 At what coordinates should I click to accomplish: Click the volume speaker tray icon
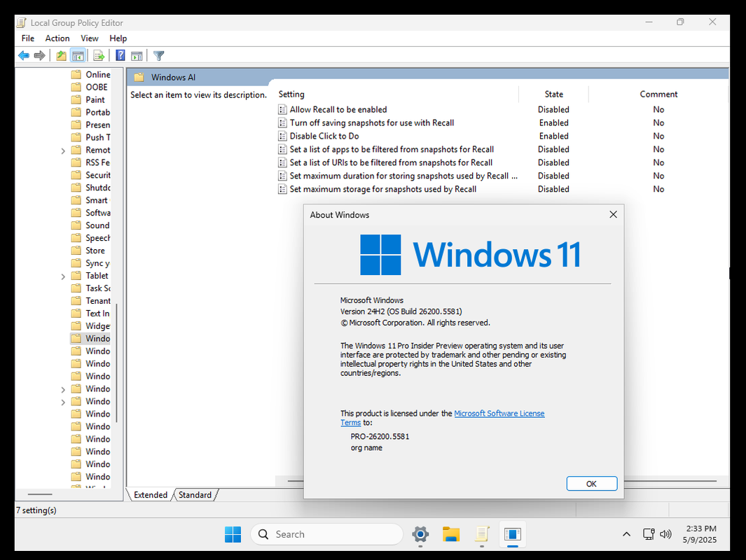(x=665, y=534)
